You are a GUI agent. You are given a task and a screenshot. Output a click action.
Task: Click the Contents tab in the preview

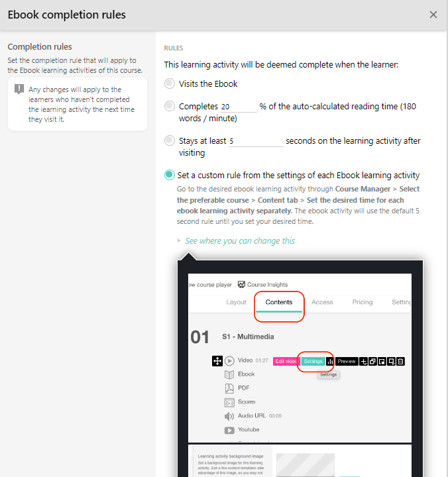coord(279,302)
